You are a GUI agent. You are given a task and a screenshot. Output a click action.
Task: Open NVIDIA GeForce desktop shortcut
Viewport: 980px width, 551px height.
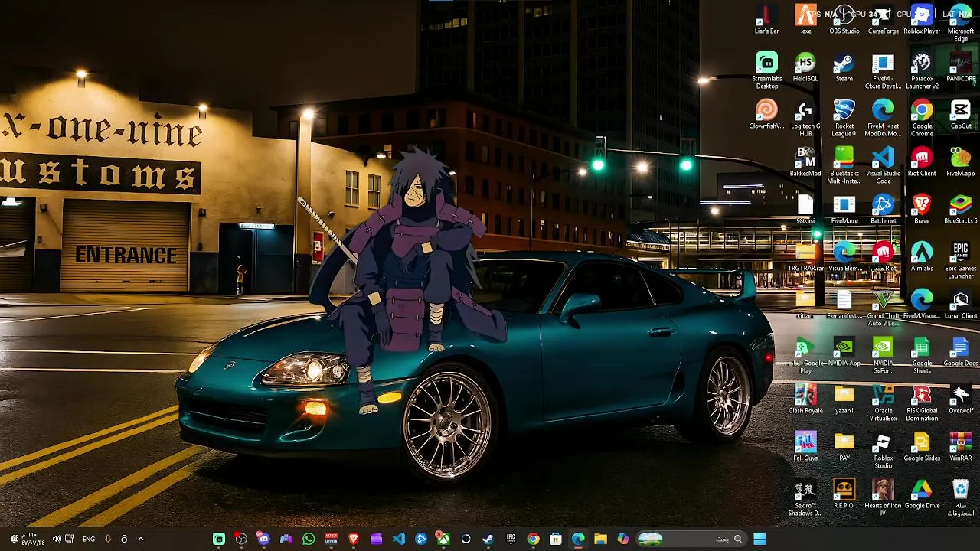click(884, 356)
